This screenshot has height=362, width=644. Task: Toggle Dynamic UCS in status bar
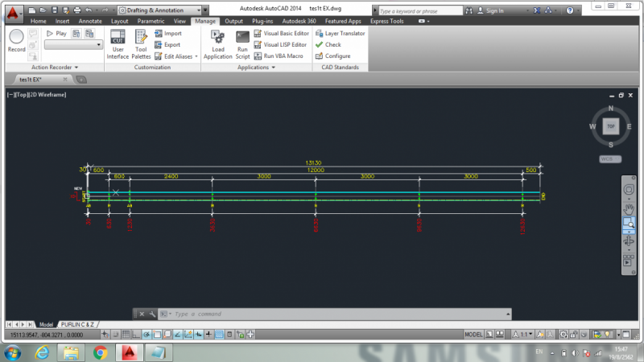(x=188, y=335)
